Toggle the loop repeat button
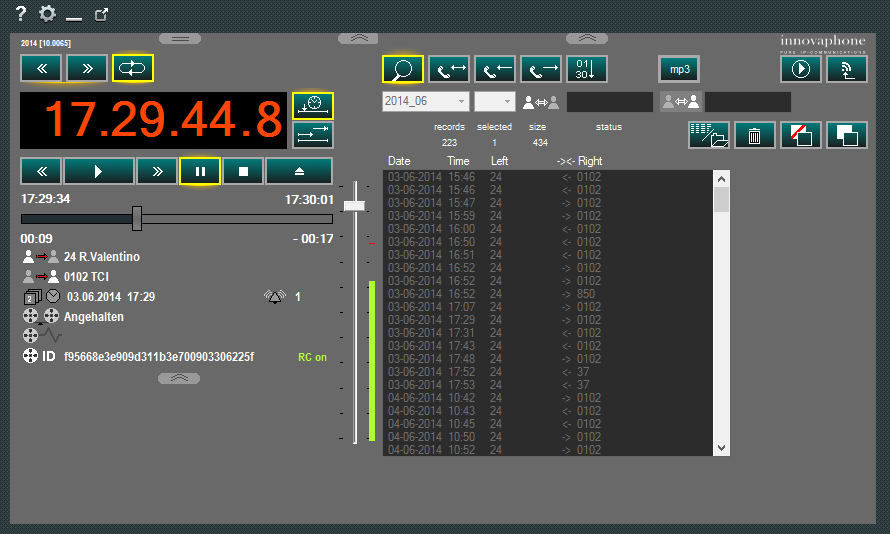The width and height of the screenshot is (890, 534). 133,68
